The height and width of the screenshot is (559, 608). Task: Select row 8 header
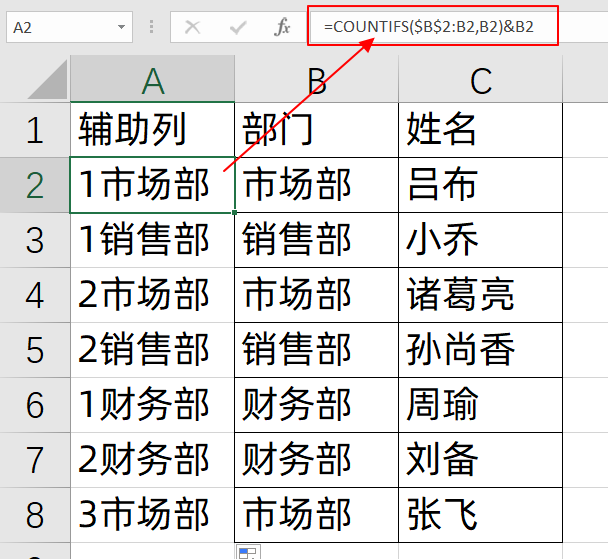point(35,515)
